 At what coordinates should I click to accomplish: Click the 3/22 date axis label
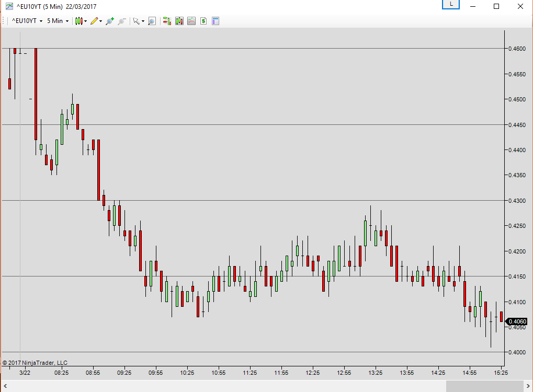click(x=25, y=373)
